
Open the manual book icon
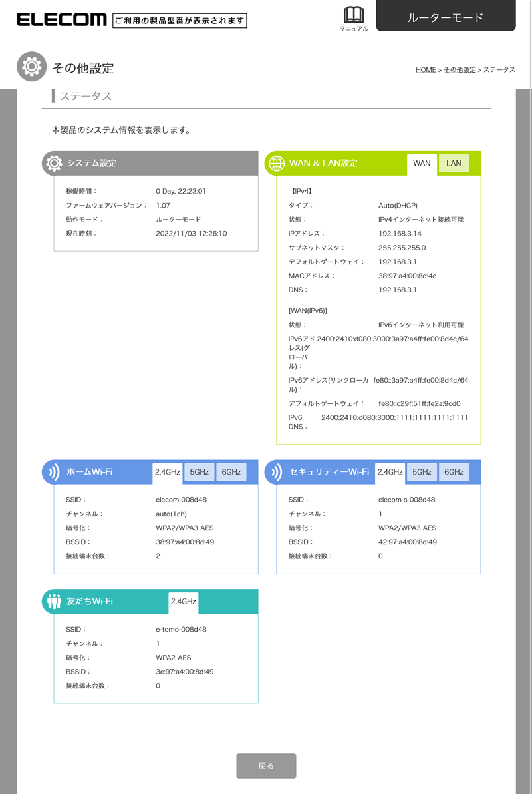tap(354, 15)
